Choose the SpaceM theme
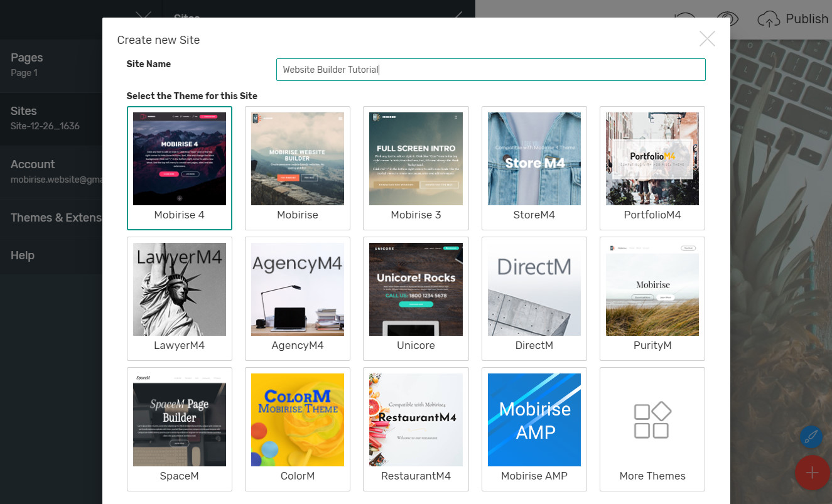 (x=180, y=429)
